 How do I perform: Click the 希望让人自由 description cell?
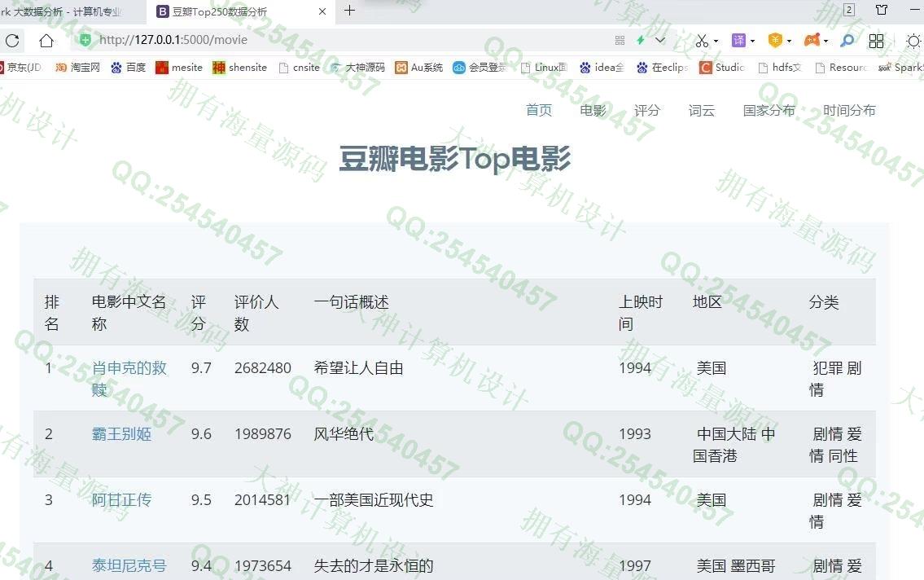[x=359, y=368]
